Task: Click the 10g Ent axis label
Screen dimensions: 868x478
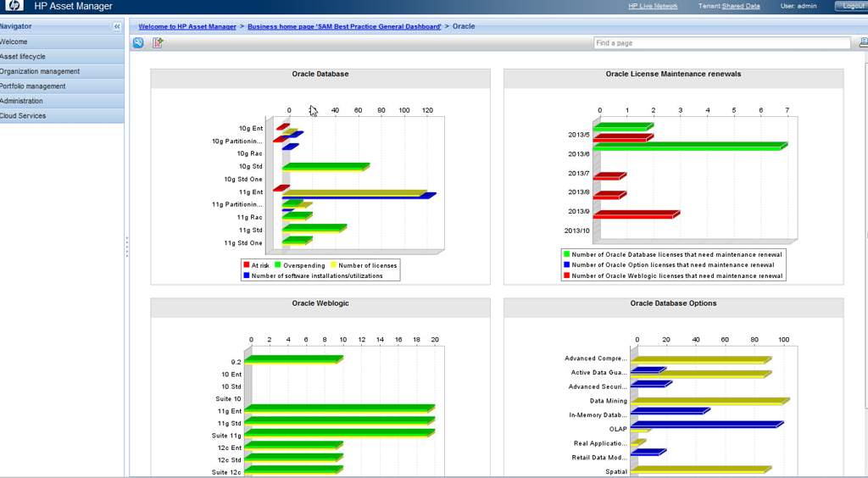Action: click(x=251, y=128)
